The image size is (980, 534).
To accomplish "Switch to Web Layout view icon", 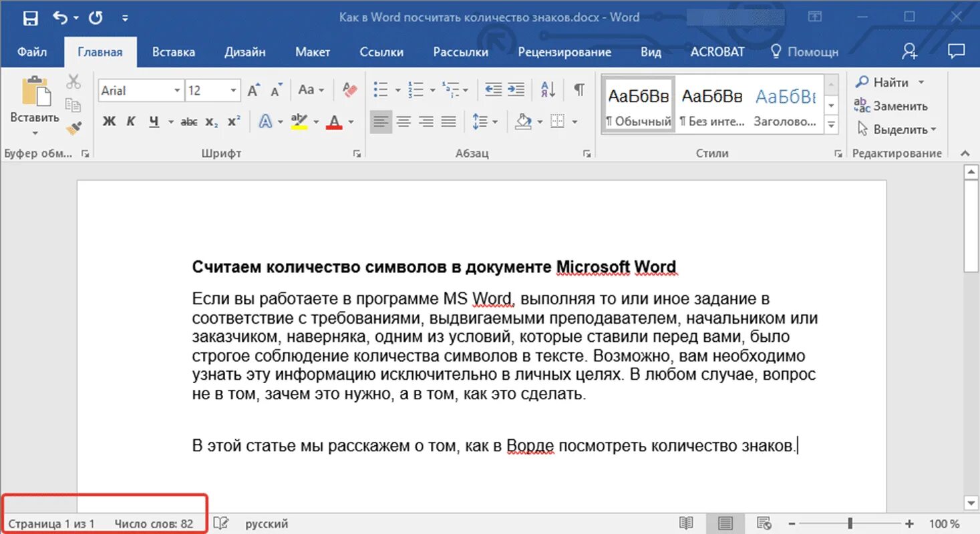I will tap(765, 523).
